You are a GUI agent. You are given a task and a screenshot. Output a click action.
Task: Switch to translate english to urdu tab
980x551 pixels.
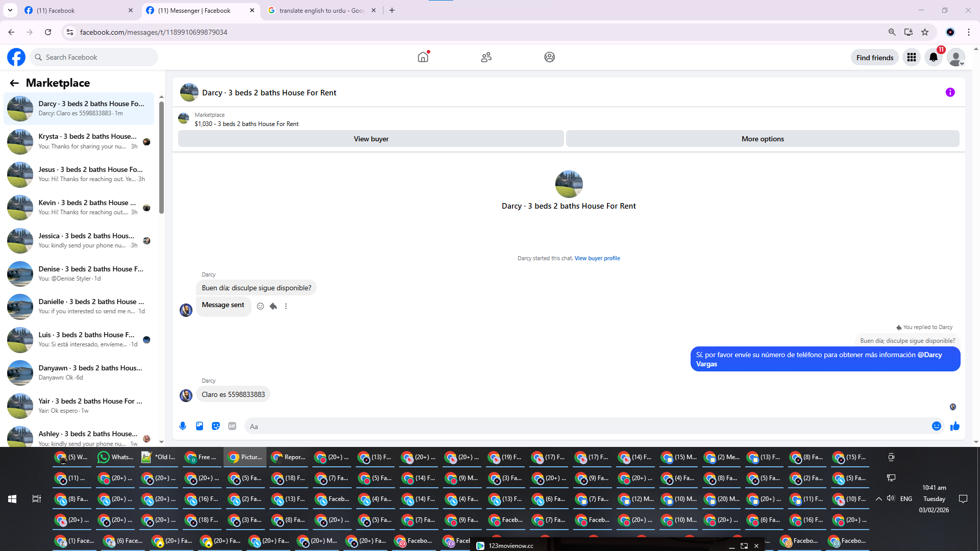point(321,10)
